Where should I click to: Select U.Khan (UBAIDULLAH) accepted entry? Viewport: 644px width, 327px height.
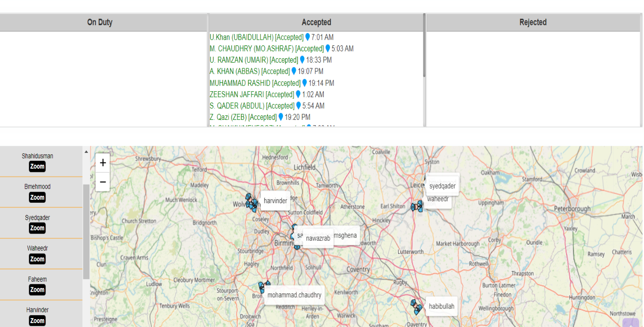[257, 37]
